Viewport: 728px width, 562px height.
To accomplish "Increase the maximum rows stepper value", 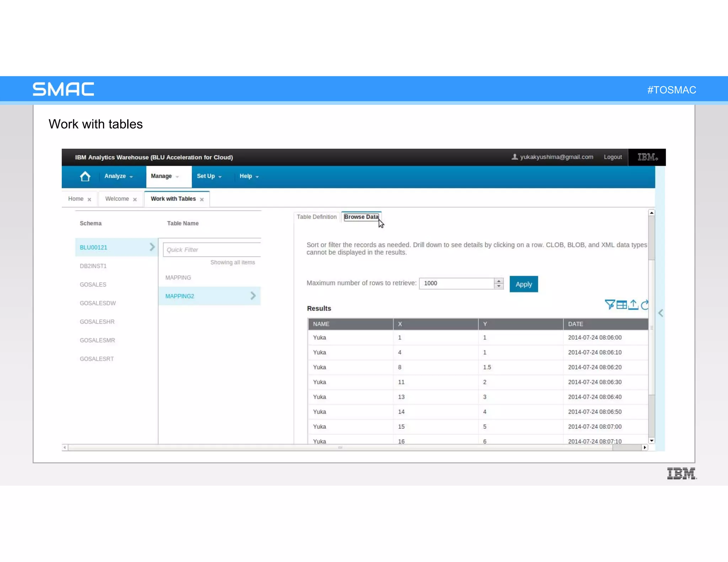I will 499,281.
